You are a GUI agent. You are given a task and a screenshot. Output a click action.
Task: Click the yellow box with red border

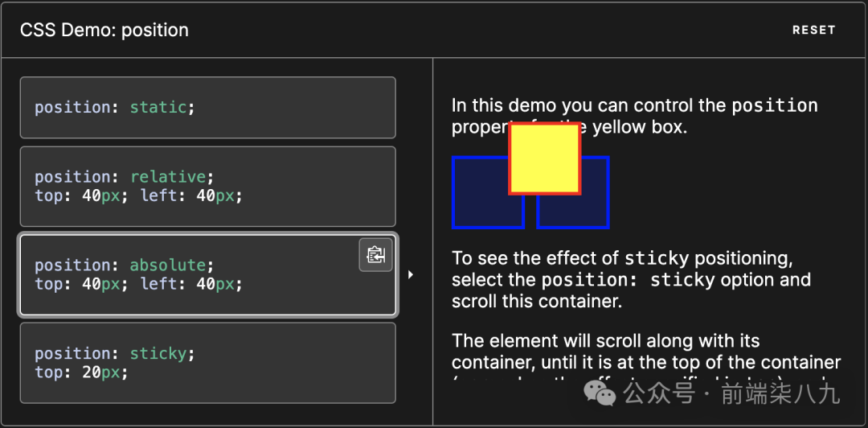545,158
